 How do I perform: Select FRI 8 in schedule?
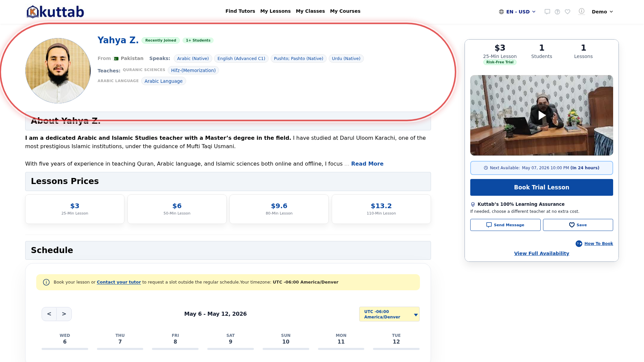pyautogui.click(x=175, y=341)
